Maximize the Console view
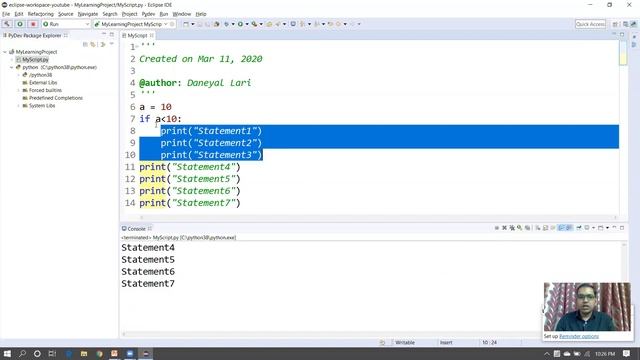Screen dimensions: 640x360 point(622,228)
